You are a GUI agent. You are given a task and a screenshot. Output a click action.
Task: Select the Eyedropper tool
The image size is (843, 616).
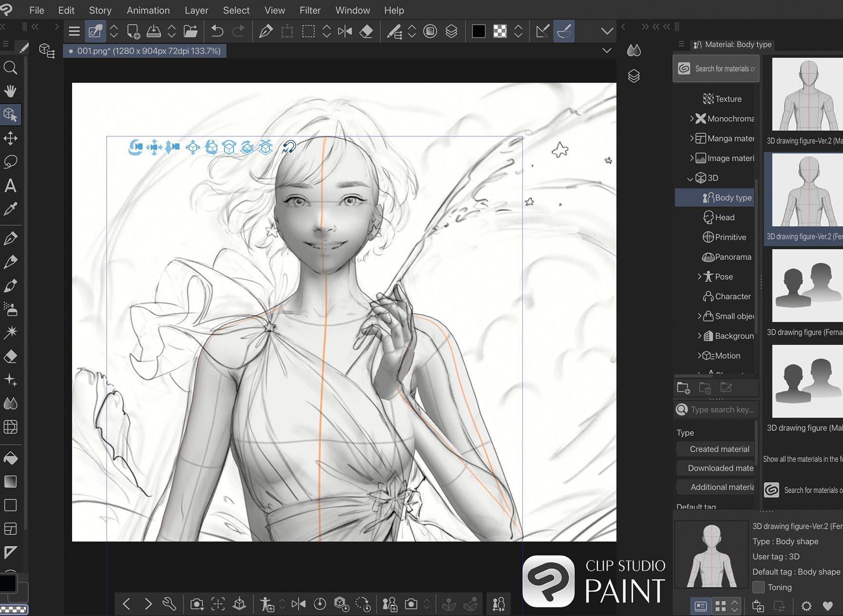10,209
